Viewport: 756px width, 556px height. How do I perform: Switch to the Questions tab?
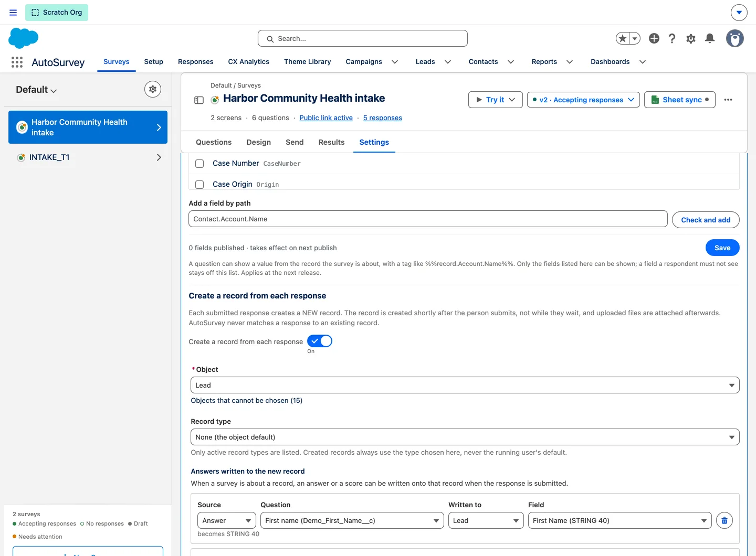(x=214, y=142)
